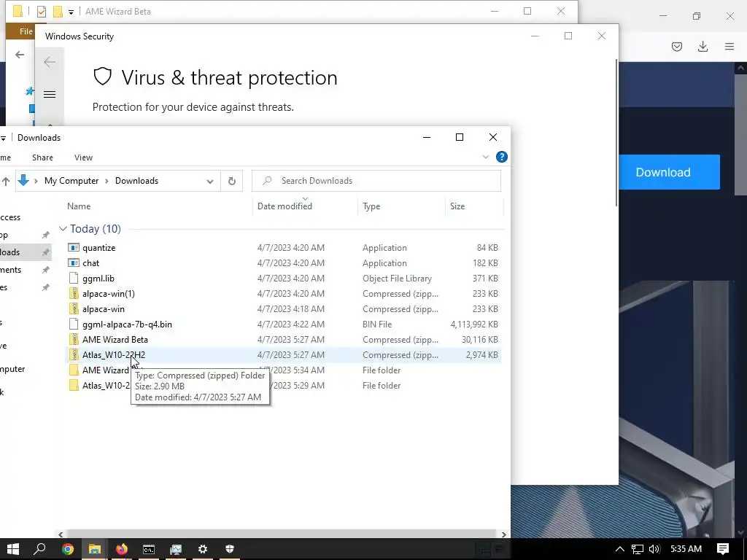The image size is (747, 560).
Task: Switch to File Explorer on taskbar
Action: 94,549
